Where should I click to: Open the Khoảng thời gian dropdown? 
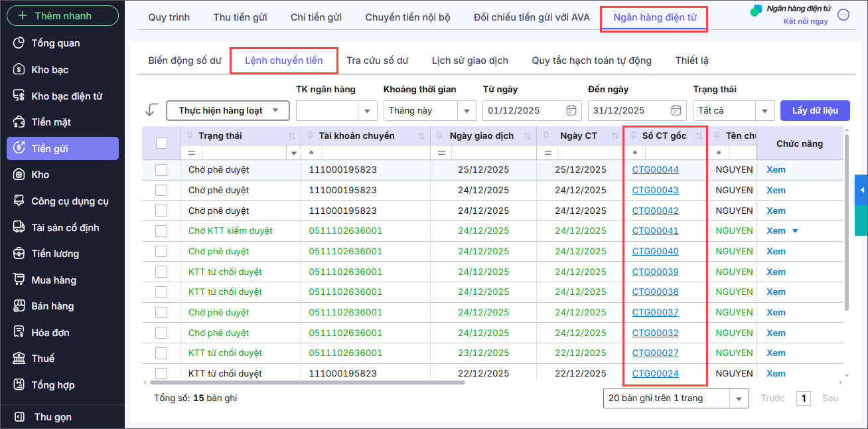[467, 111]
